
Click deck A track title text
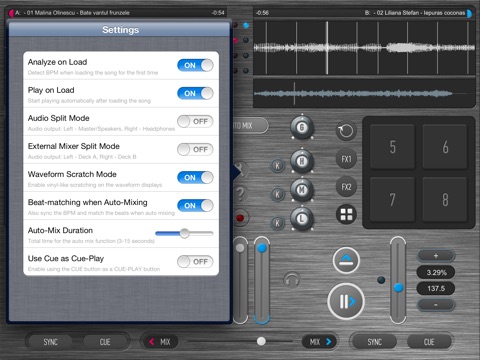[x=77, y=13]
